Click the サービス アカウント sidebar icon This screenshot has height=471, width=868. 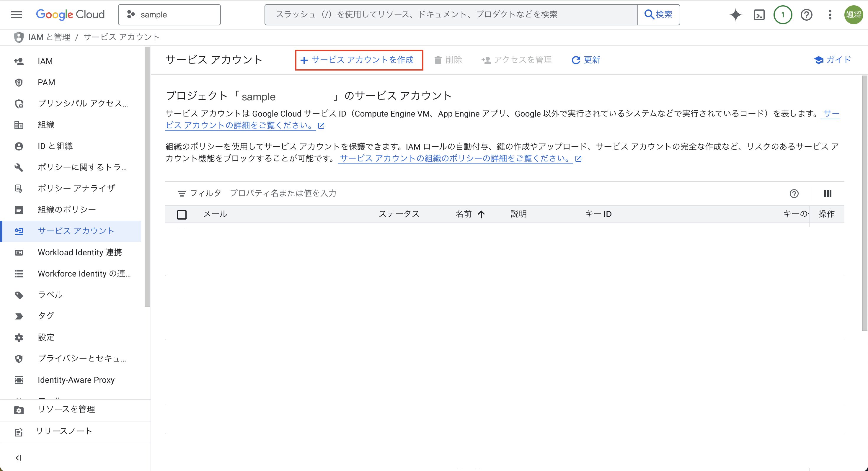(19, 231)
